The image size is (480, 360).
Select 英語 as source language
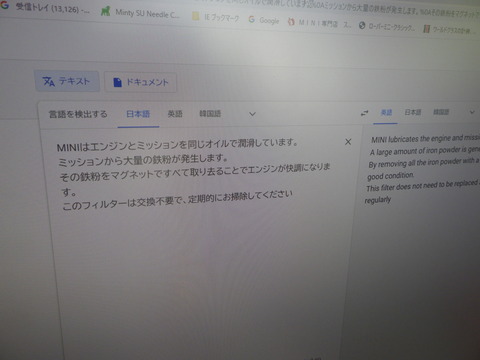click(x=175, y=114)
